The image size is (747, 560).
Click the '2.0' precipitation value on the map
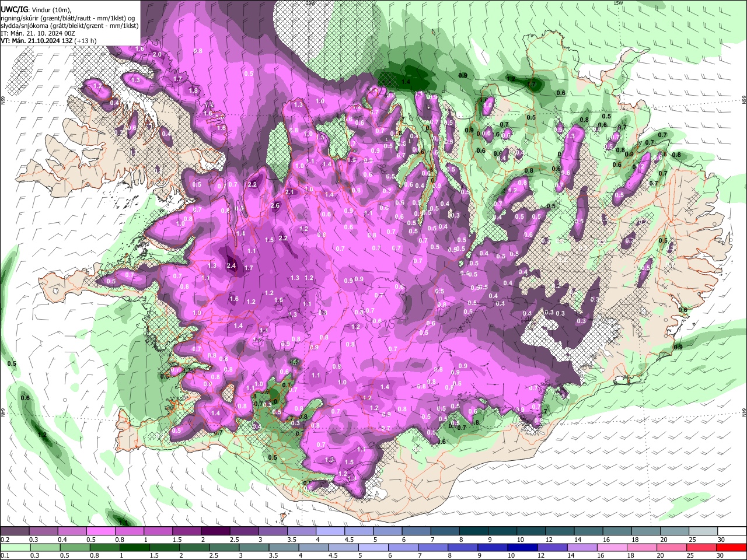(156, 54)
